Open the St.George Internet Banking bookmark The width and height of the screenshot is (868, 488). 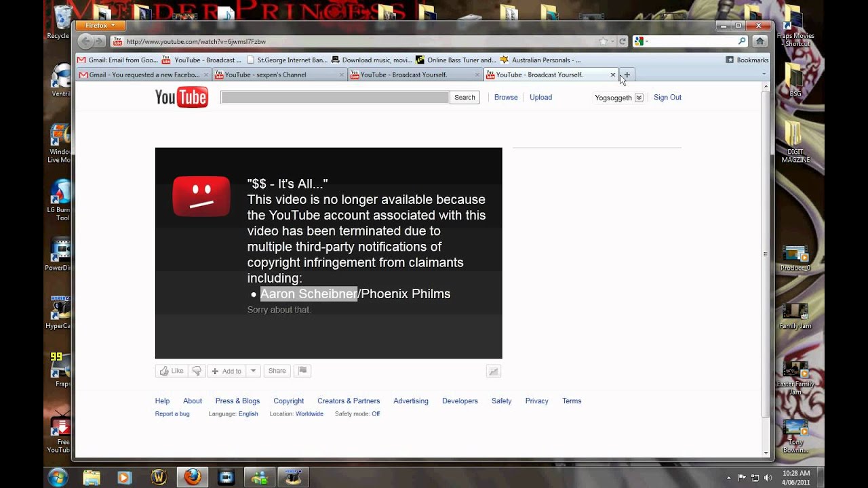click(287, 60)
